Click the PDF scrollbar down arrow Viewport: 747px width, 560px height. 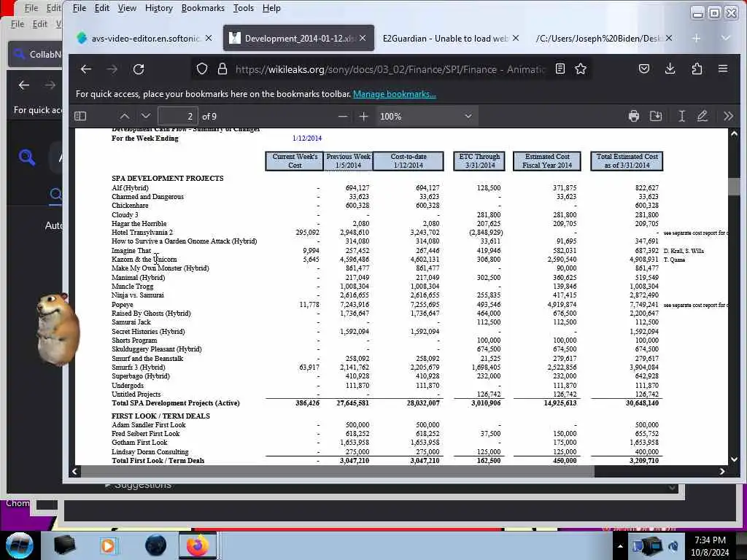(734, 459)
